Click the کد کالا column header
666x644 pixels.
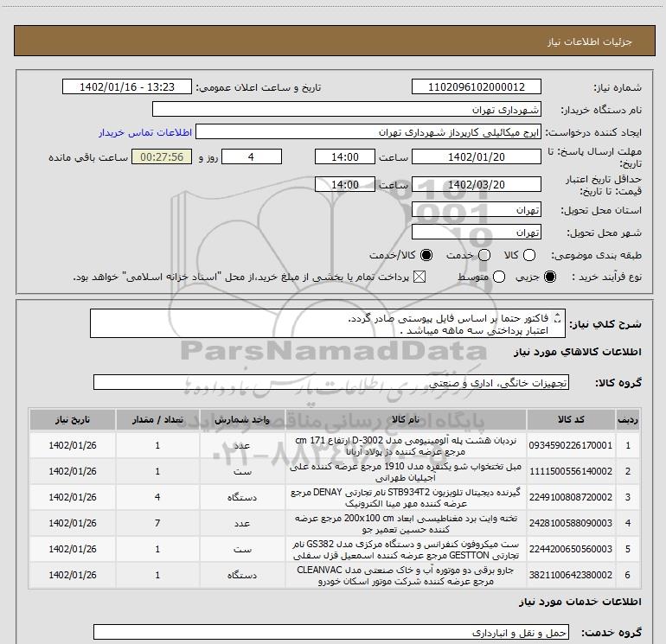coord(571,420)
